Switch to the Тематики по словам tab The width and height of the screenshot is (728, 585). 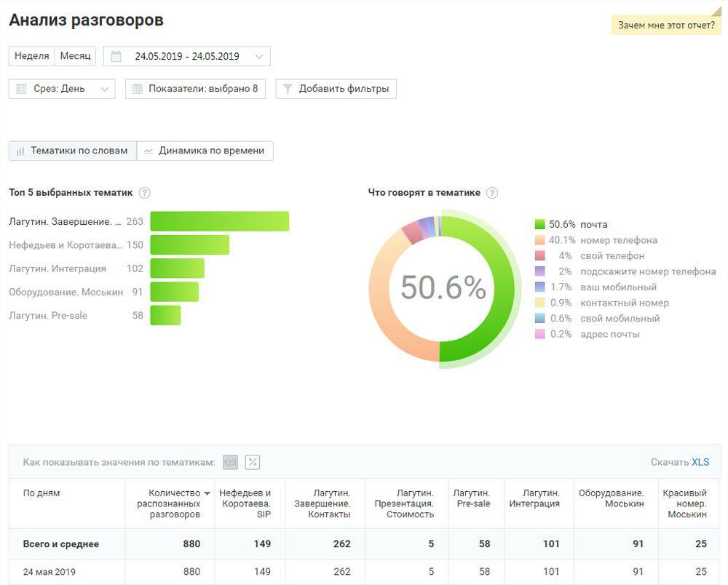72,151
